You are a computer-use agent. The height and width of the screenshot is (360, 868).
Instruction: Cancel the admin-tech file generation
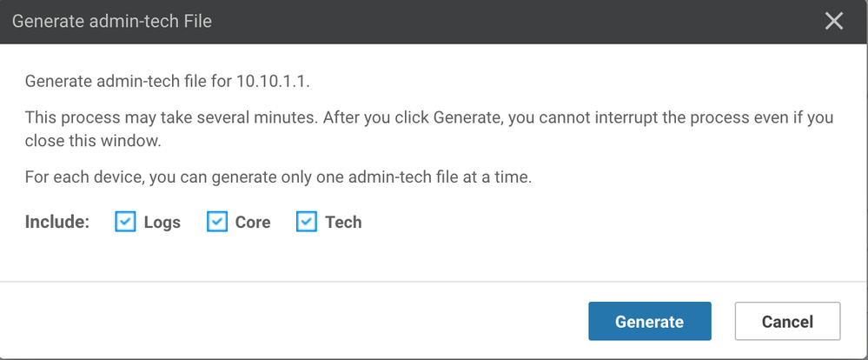click(788, 321)
